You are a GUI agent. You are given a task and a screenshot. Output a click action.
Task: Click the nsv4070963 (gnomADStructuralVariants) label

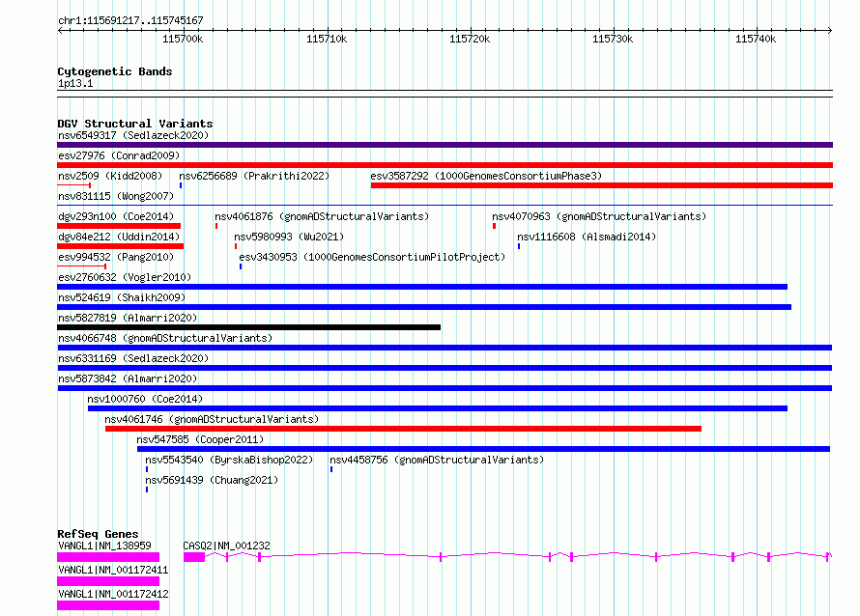pyautogui.click(x=599, y=216)
